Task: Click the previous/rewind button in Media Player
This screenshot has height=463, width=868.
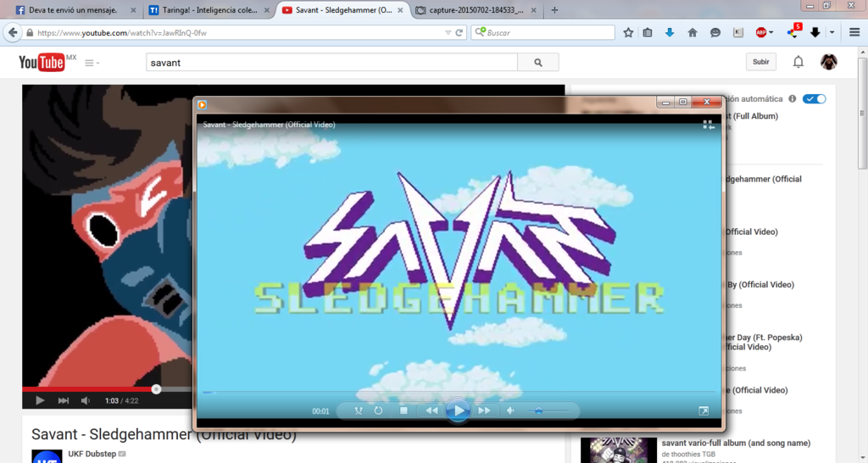Action: point(431,410)
